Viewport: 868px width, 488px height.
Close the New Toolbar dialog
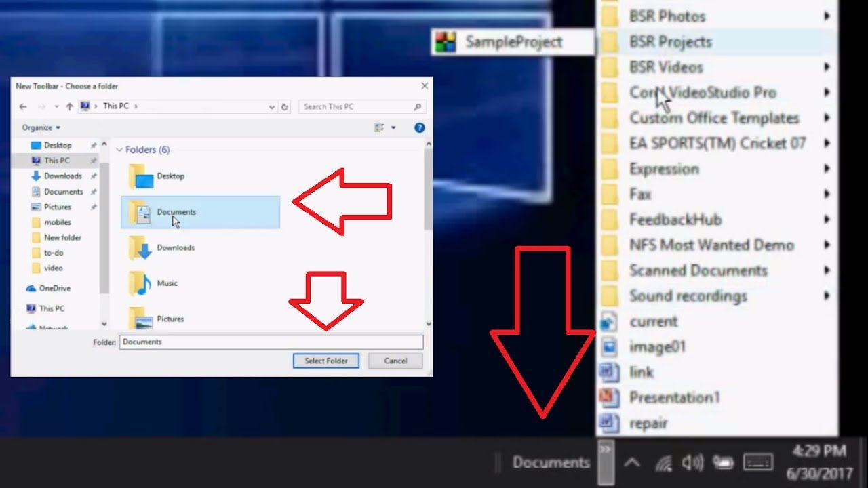coord(425,86)
